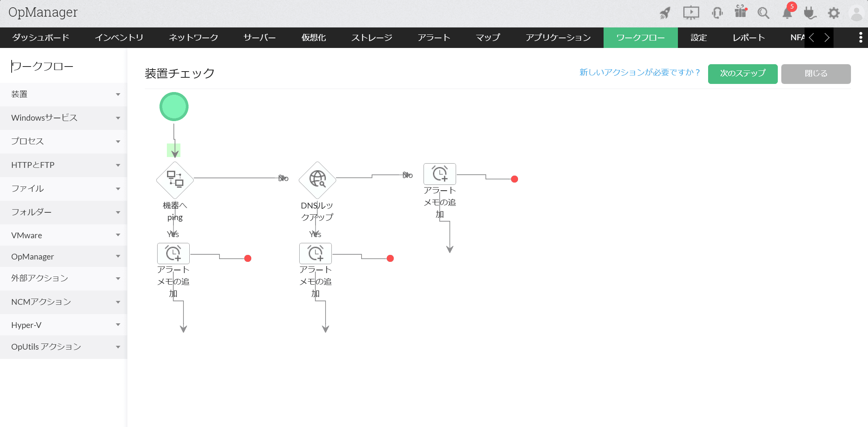Click the OpManager logo text
Screen dimensions: 868x427
43,12
